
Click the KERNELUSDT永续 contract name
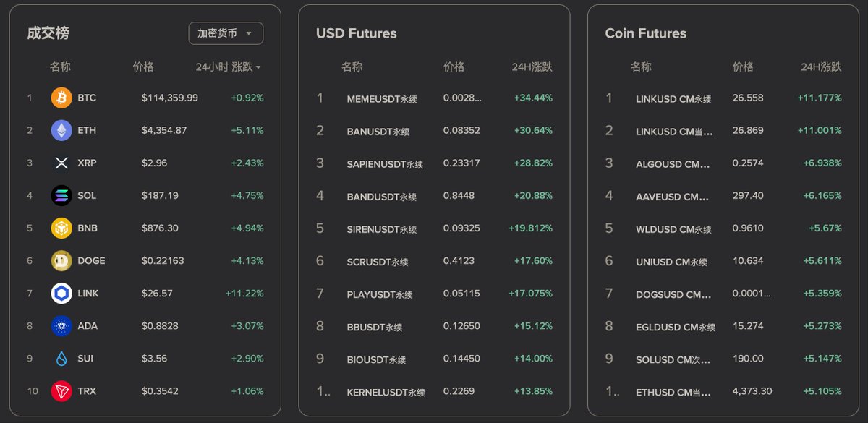tap(386, 392)
